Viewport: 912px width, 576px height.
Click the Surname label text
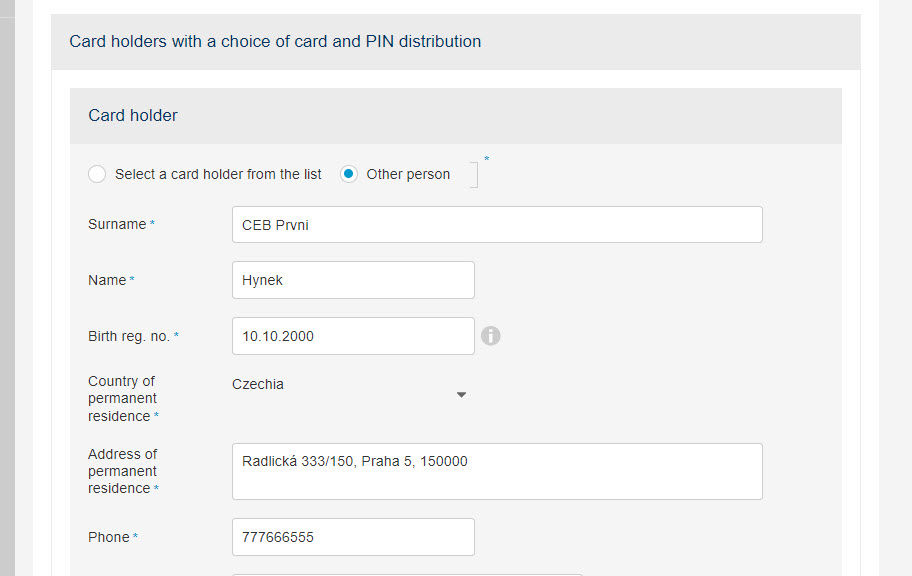click(117, 224)
